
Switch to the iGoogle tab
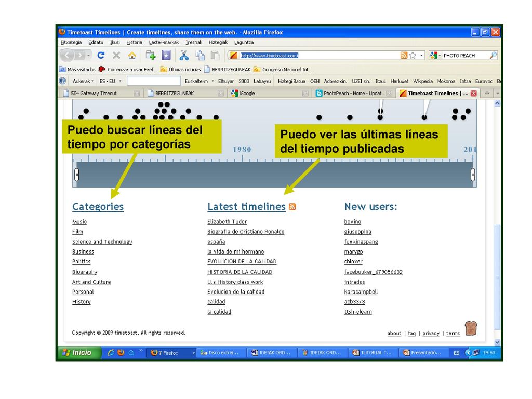(x=269, y=94)
